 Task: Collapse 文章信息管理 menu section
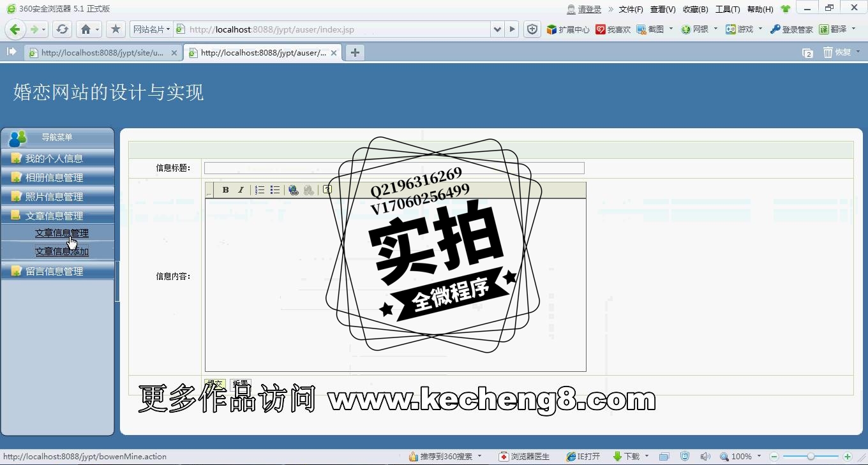click(x=57, y=216)
